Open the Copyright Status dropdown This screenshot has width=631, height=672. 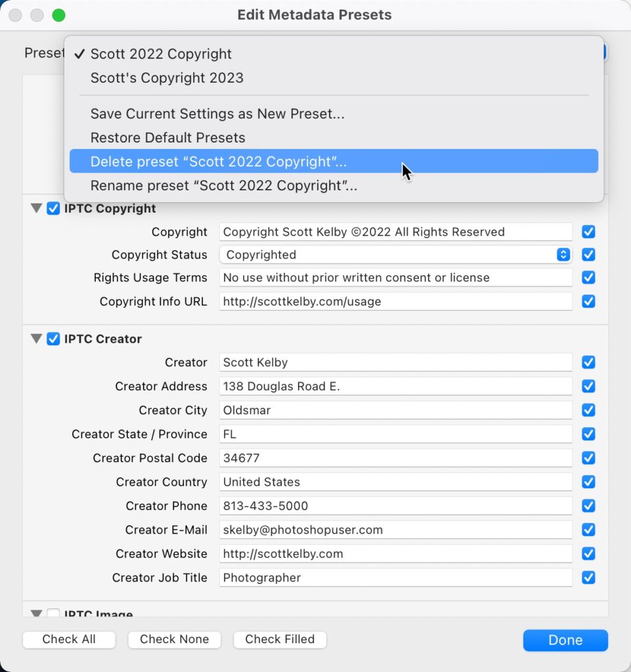pos(396,255)
